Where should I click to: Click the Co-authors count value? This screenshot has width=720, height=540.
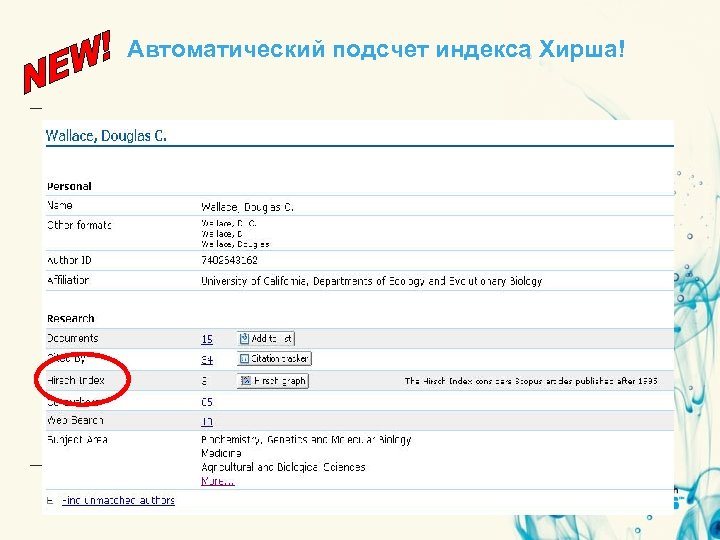coord(207,402)
